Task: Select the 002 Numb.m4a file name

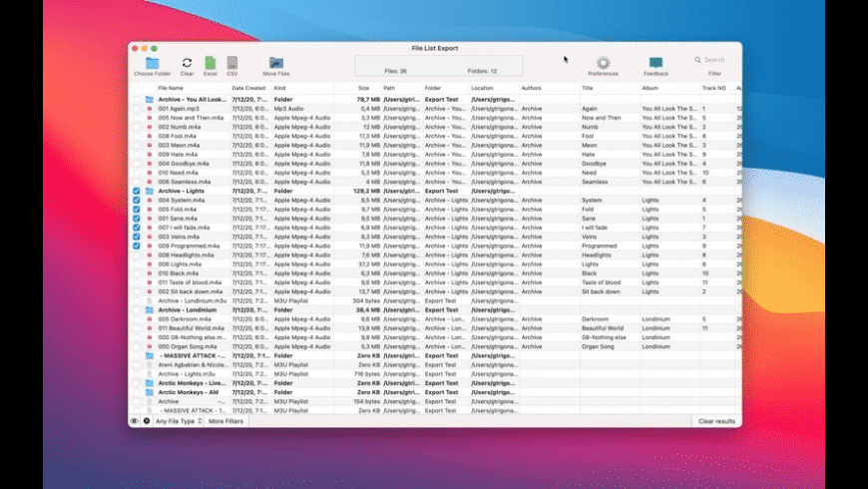Action: click(x=178, y=127)
